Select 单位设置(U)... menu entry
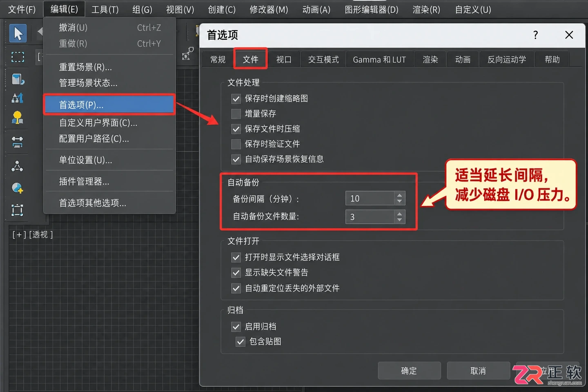This screenshot has height=392, width=588. pos(109,160)
